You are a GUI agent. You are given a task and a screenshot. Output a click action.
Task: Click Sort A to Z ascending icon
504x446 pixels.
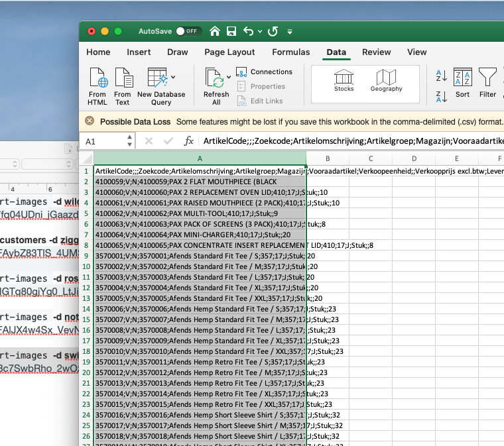[441, 76]
